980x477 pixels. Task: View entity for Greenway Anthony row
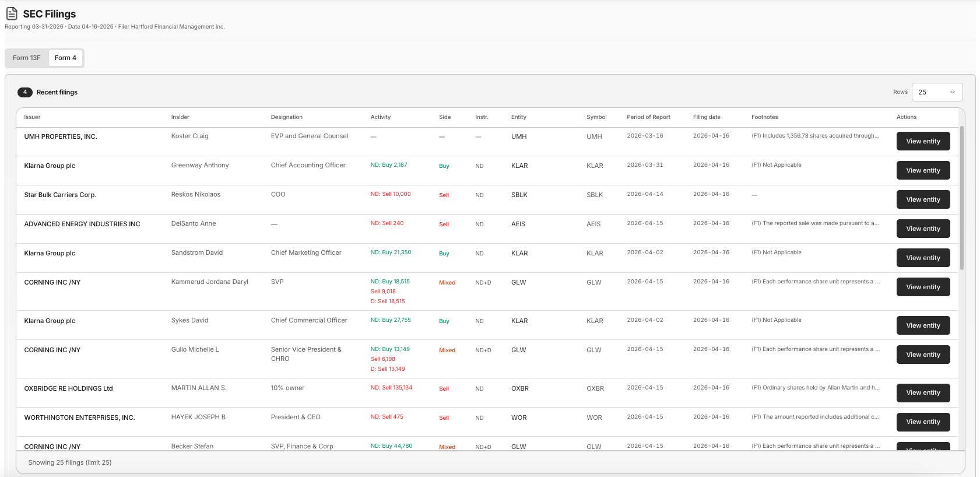923,170
